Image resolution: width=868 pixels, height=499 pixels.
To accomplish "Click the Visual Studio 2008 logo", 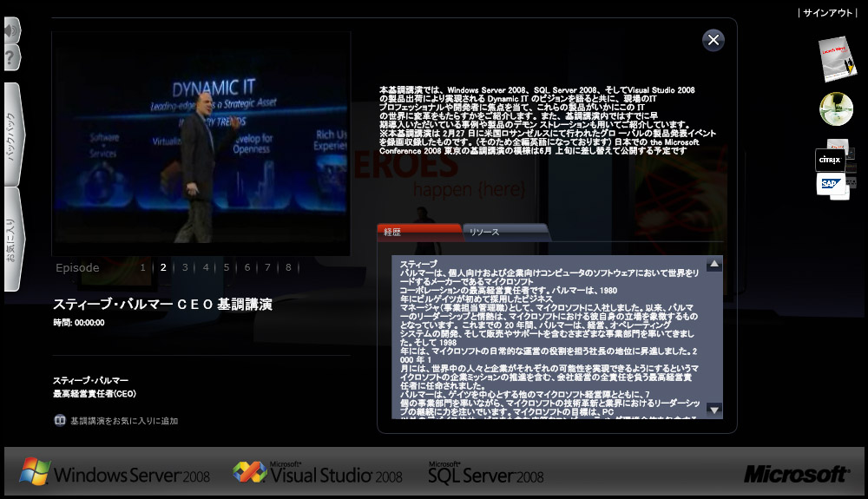I will (317, 472).
